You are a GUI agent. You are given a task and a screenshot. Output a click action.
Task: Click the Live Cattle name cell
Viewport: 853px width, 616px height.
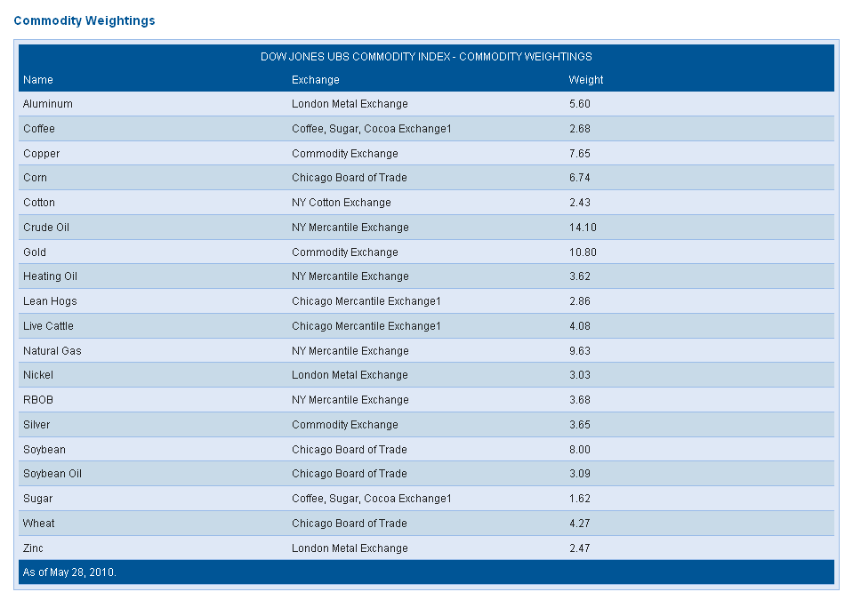coord(48,326)
